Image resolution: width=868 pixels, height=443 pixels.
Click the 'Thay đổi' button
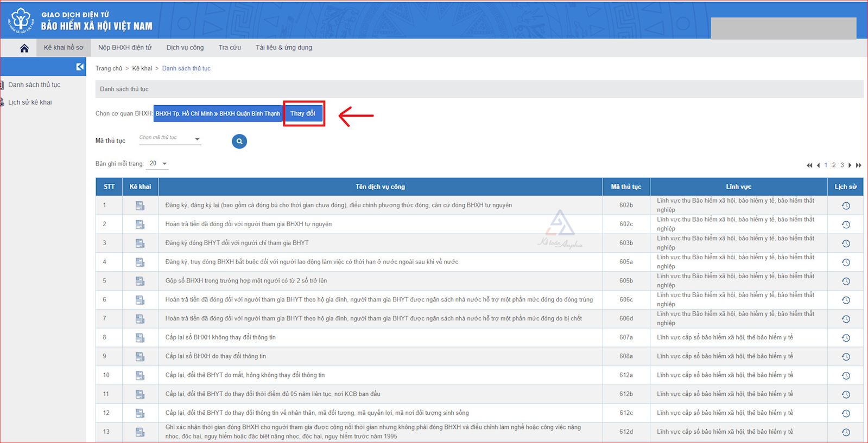point(303,114)
